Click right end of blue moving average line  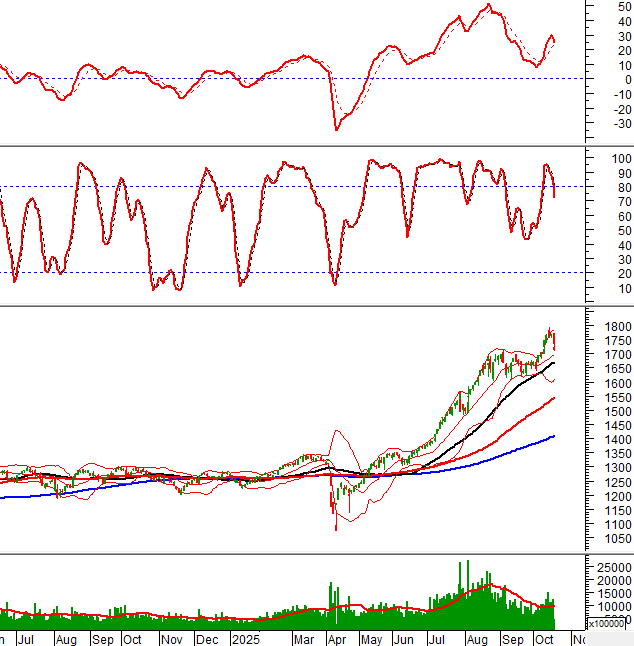tap(554, 435)
